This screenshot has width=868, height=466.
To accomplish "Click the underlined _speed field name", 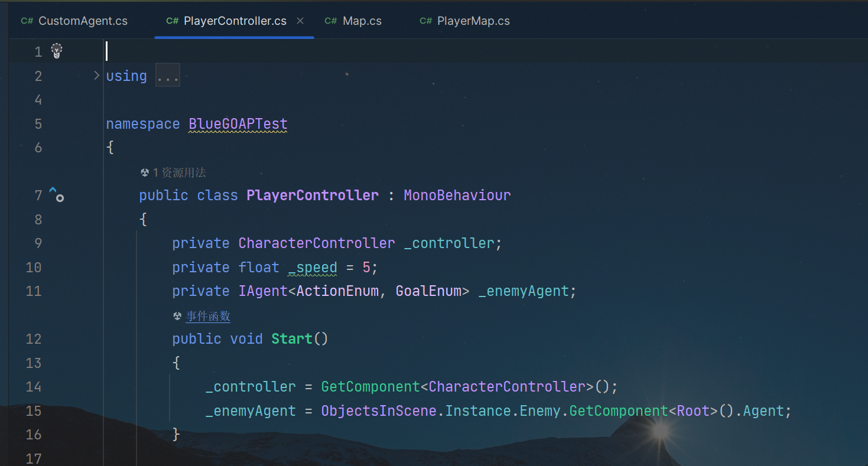I will pos(313,267).
